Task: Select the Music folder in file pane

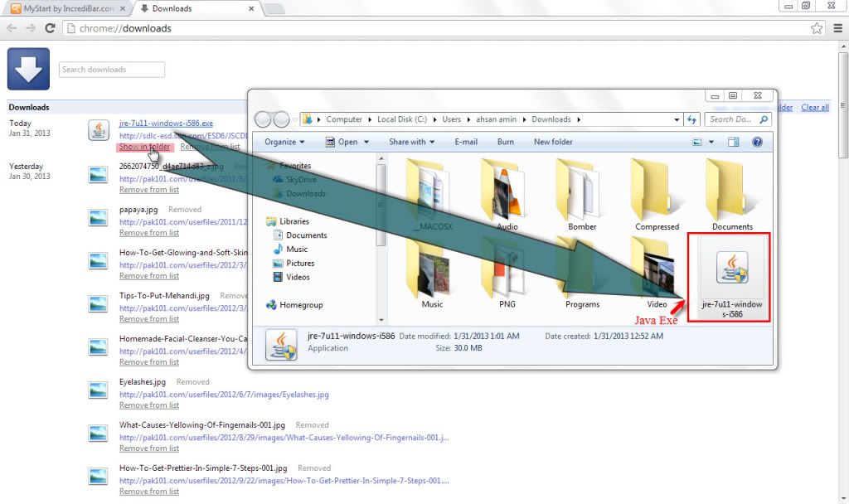Action: pyautogui.click(x=432, y=274)
